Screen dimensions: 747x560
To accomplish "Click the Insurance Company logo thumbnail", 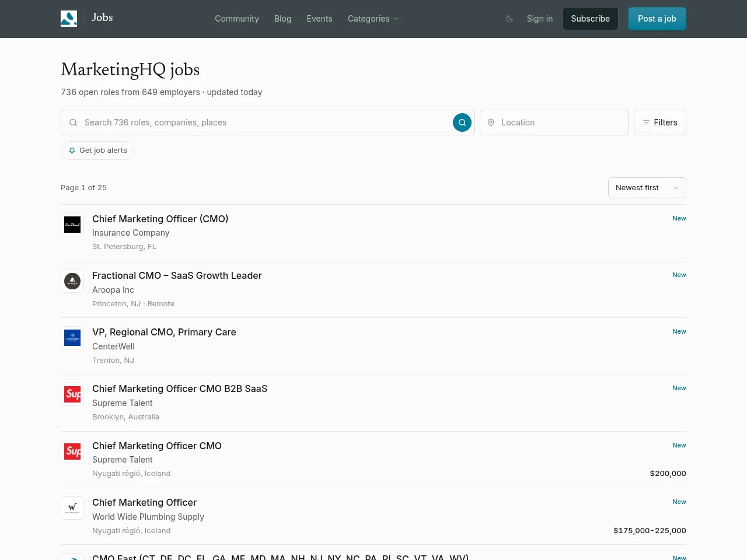I will pyautogui.click(x=72, y=225).
